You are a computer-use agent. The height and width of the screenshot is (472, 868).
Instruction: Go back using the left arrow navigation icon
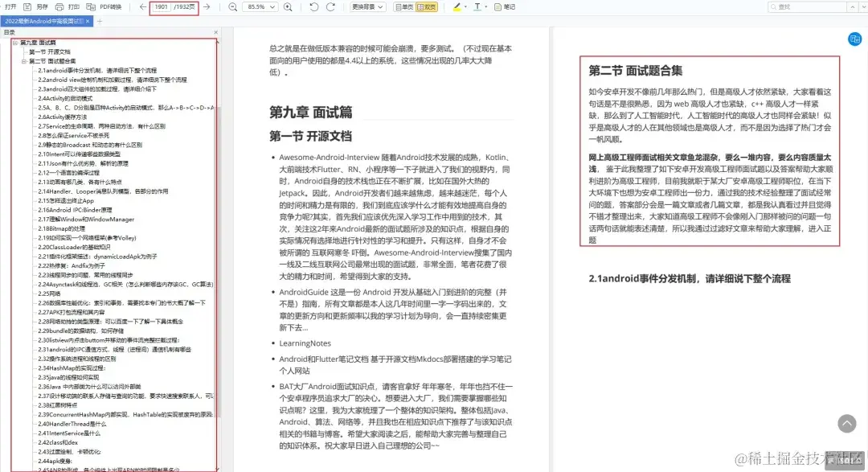[141, 8]
